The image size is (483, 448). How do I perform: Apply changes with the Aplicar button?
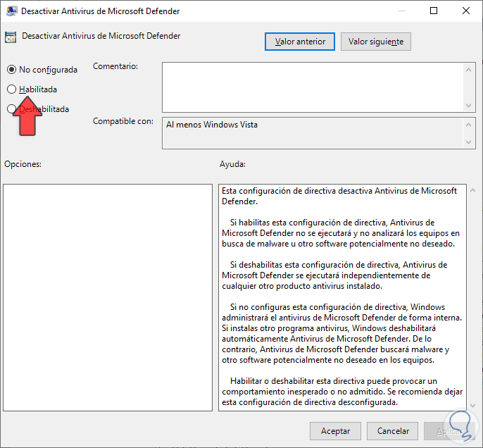tap(448, 431)
